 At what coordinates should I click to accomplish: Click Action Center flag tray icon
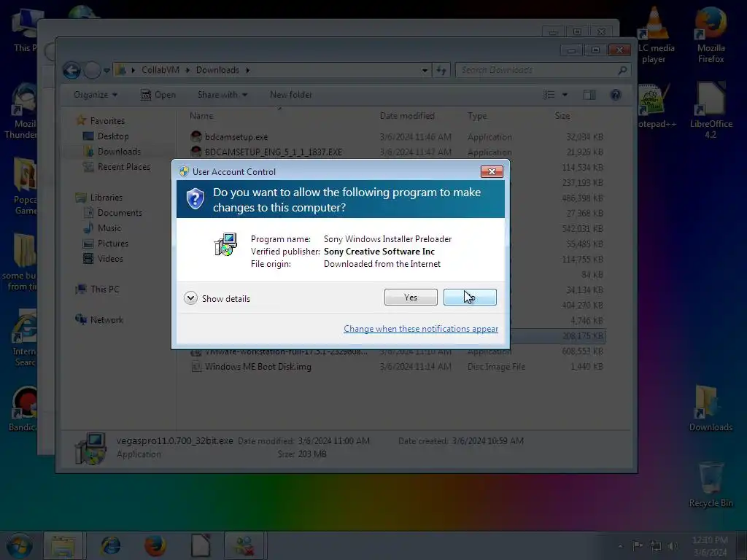tap(638, 545)
